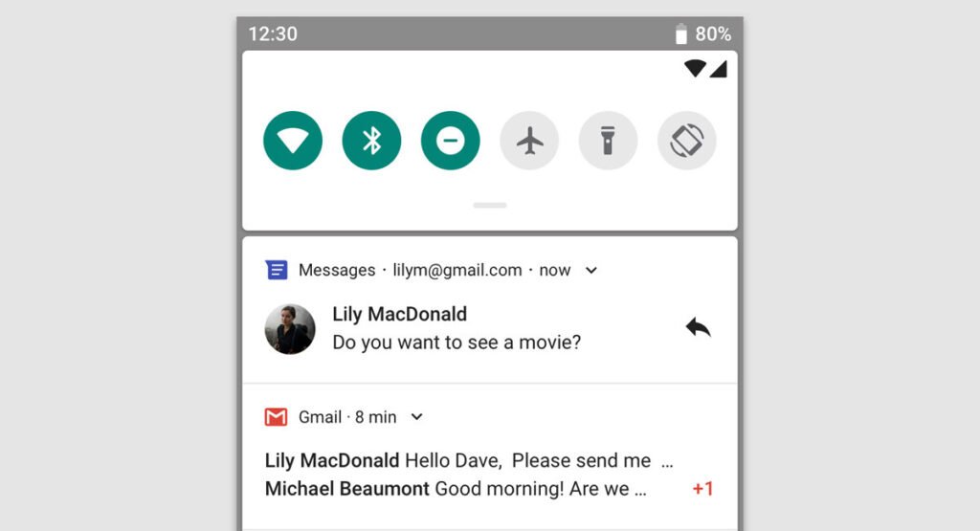Tap the Gmail envelope icon
This screenshot has height=531, width=980.
tap(277, 417)
